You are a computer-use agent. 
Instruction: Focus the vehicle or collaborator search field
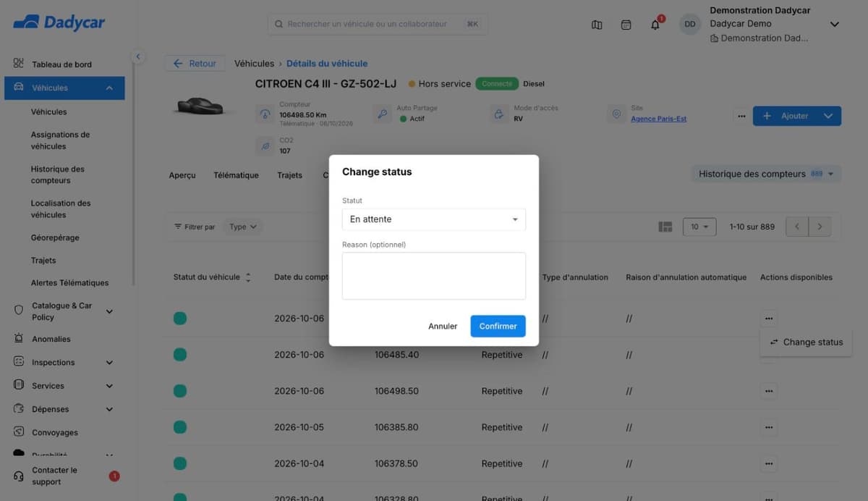tap(378, 24)
